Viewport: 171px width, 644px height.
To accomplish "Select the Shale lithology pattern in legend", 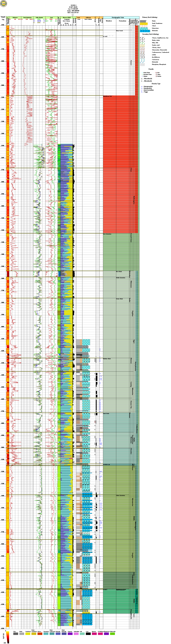I will [143, 21].
